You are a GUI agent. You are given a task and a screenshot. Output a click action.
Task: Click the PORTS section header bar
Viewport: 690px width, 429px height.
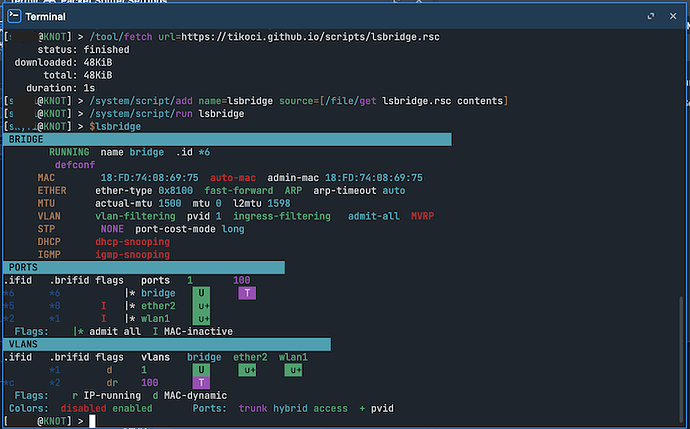tap(144, 268)
